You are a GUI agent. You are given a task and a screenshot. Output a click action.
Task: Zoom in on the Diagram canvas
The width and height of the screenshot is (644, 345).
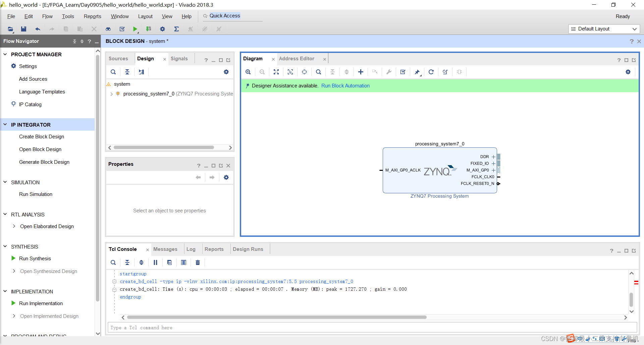coord(248,72)
